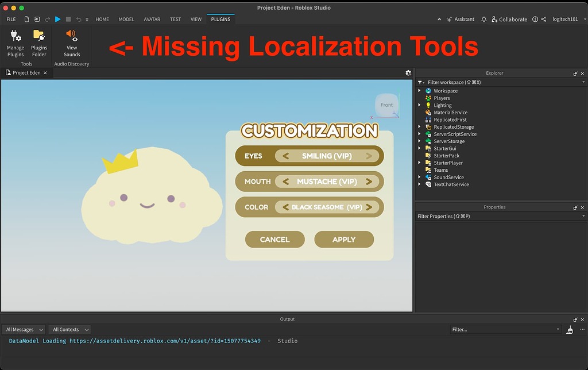This screenshot has height=370, width=588.
Task: Select ReplicatedFirst in Explorer
Action: click(450, 120)
